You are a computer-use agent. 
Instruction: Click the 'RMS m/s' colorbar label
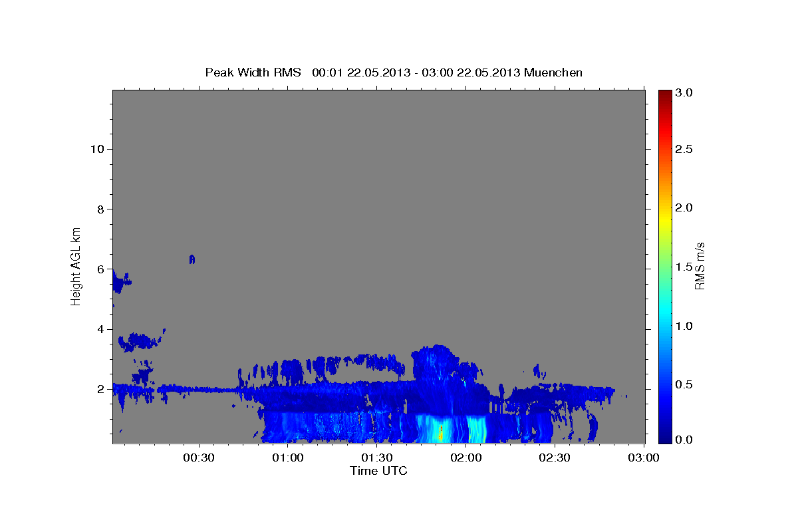[700, 265]
